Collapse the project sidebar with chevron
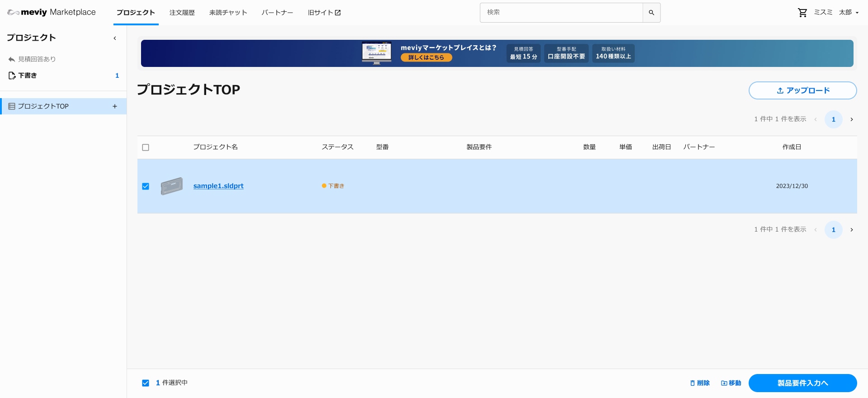Viewport: 868px width, 398px height. (115, 38)
